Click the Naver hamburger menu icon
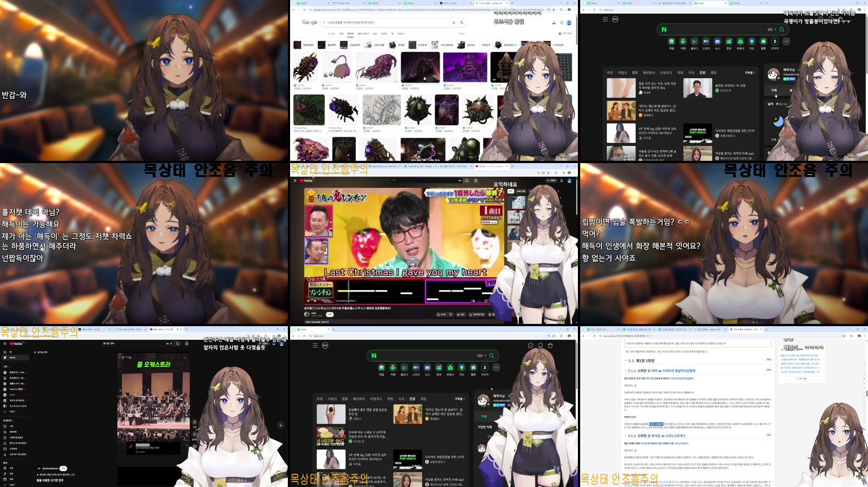Screen dimensions: 868x487 coord(315,345)
